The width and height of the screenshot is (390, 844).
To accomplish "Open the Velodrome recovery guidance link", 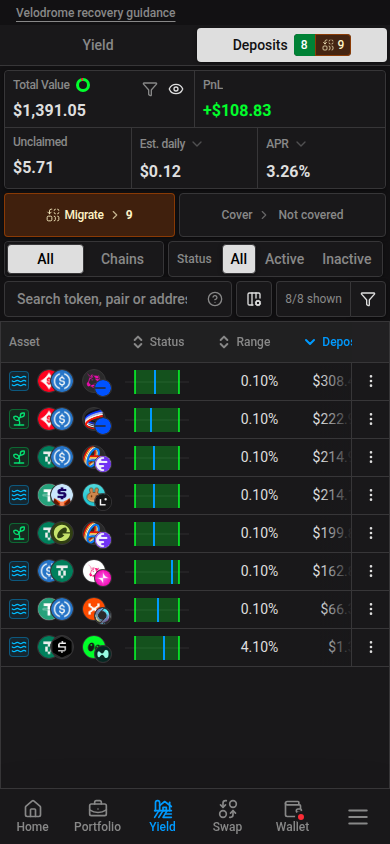I will 96,13.
